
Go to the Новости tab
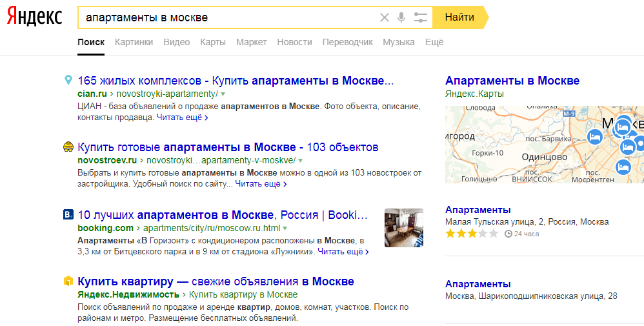pyautogui.click(x=294, y=42)
